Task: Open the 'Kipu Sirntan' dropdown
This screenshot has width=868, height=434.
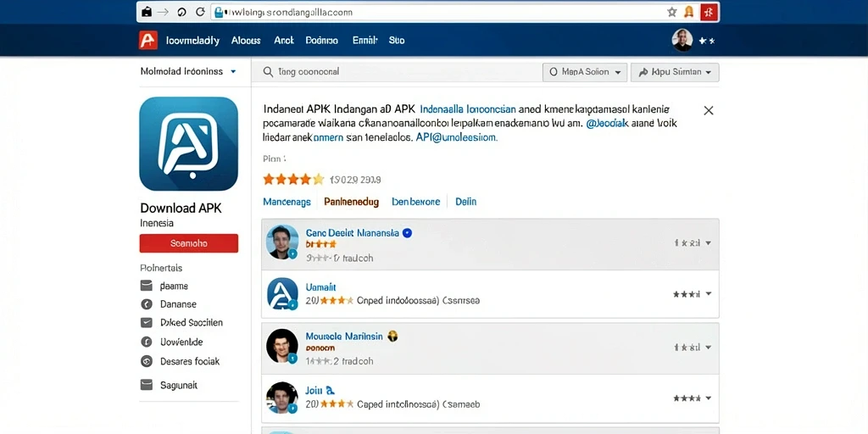Action: click(675, 72)
